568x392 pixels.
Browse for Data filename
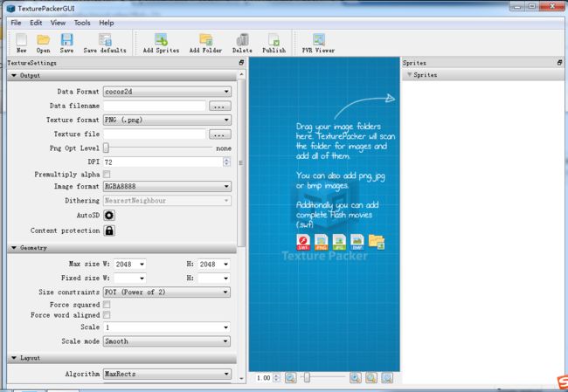coord(219,106)
